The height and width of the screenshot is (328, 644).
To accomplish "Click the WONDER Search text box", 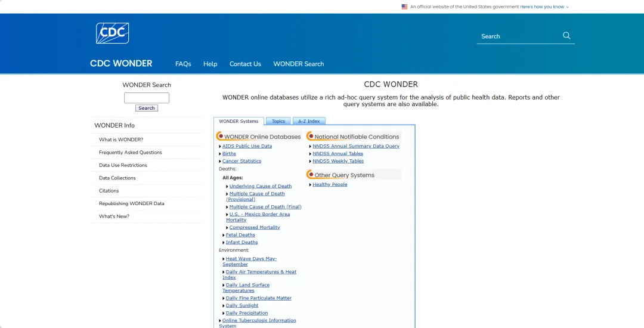I will coord(147,98).
